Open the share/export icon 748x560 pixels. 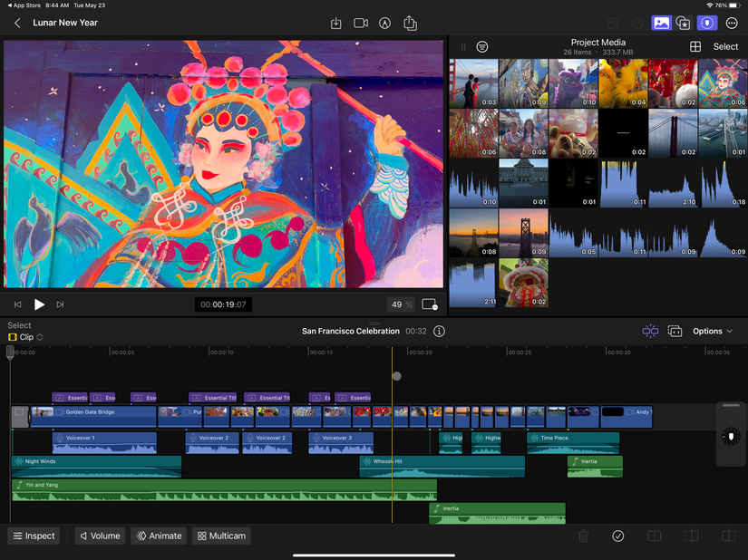[410, 23]
